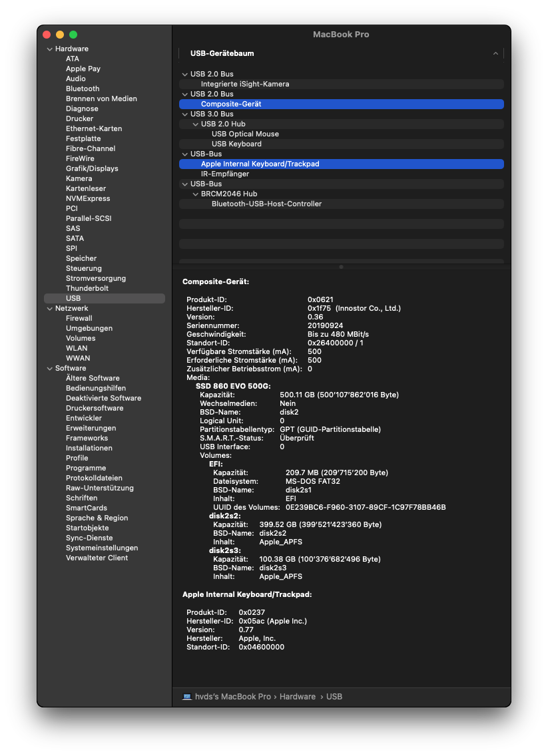The width and height of the screenshot is (548, 756).
Task: Select Firewall under Netzwerk
Action: [79, 318]
